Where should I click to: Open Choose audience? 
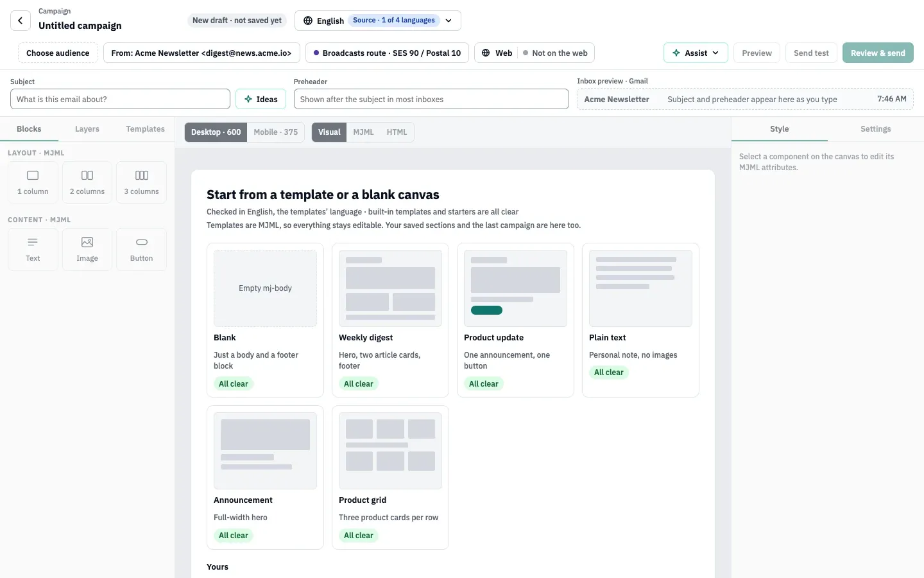pos(58,53)
